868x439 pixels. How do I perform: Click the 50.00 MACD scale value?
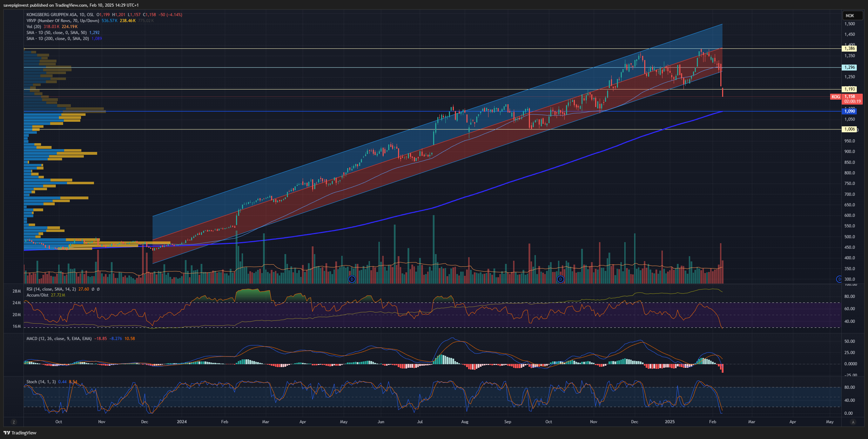click(x=850, y=341)
